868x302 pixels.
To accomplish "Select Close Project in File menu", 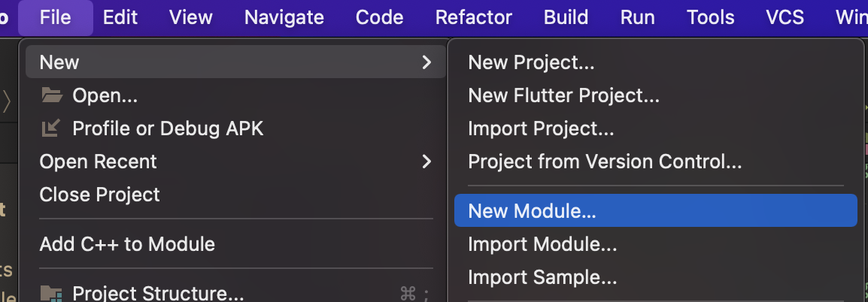I will pyautogui.click(x=99, y=195).
